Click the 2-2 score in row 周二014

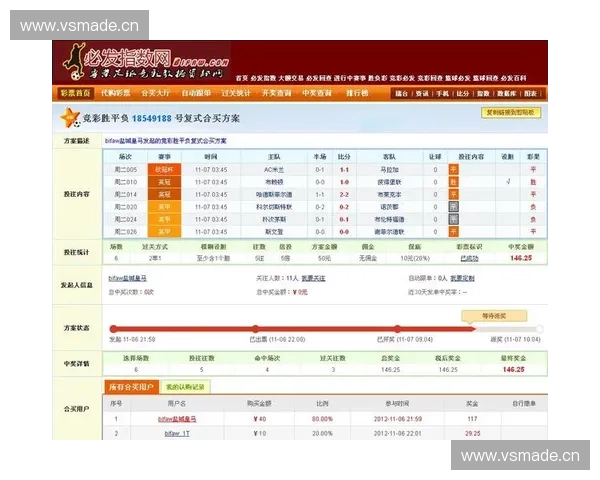pyautogui.click(x=344, y=194)
